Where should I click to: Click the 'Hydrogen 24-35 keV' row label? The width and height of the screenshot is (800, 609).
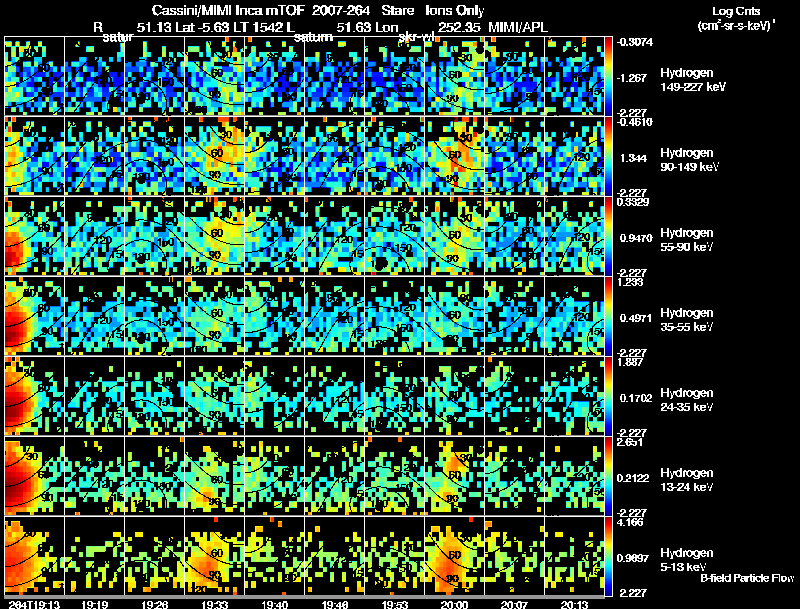click(687, 400)
